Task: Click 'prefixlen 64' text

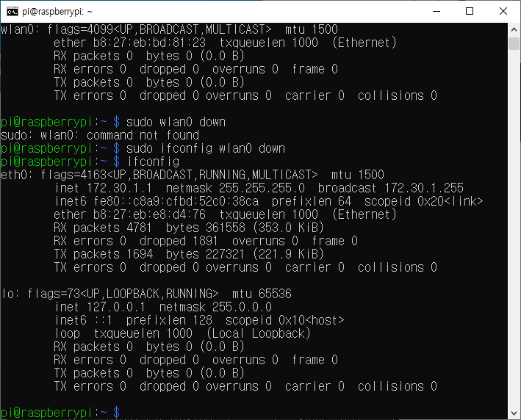Action: (312, 201)
